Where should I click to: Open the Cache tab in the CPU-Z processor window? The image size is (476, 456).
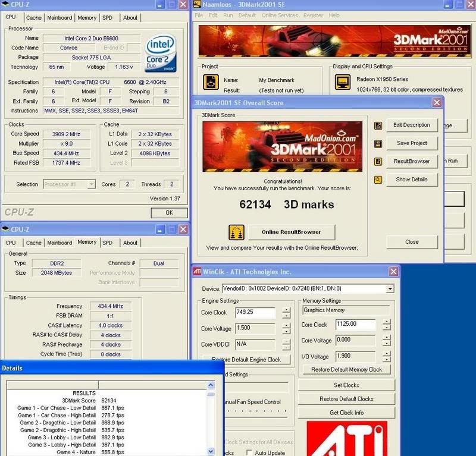click(x=34, y=18)
